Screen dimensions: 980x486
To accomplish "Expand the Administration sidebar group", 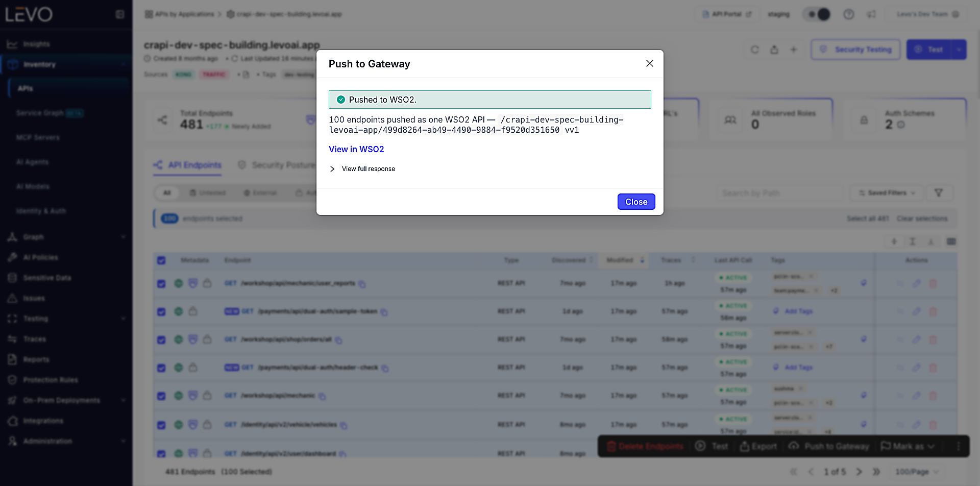I will point(123,441).
